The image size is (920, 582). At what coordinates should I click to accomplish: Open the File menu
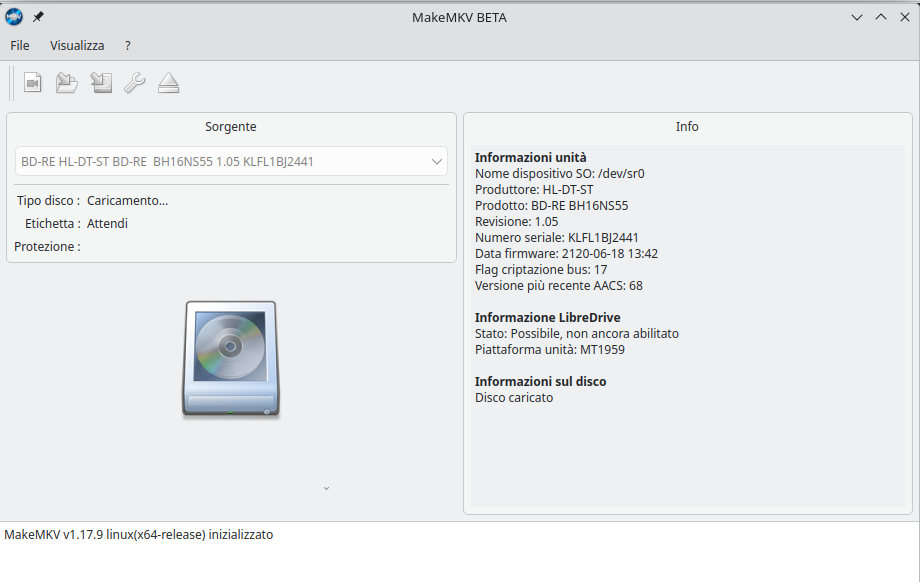20,46
